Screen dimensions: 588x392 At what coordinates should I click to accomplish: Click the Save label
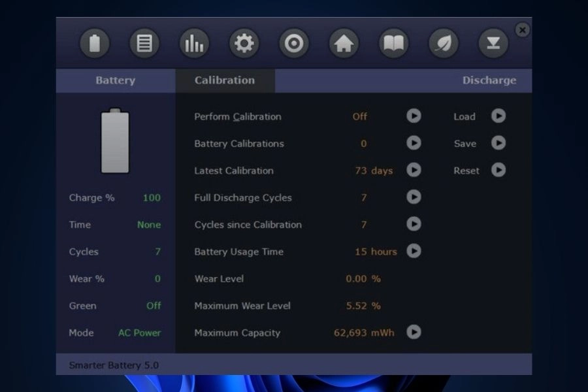click(x=465, y=144)
